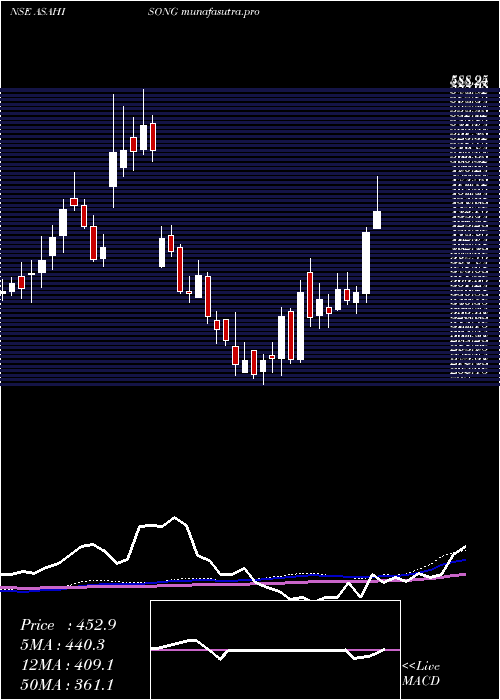The width and height of the screenshot is (500, 700).
Task: Select the candle with the highest wick
Action: click(143, 122)
